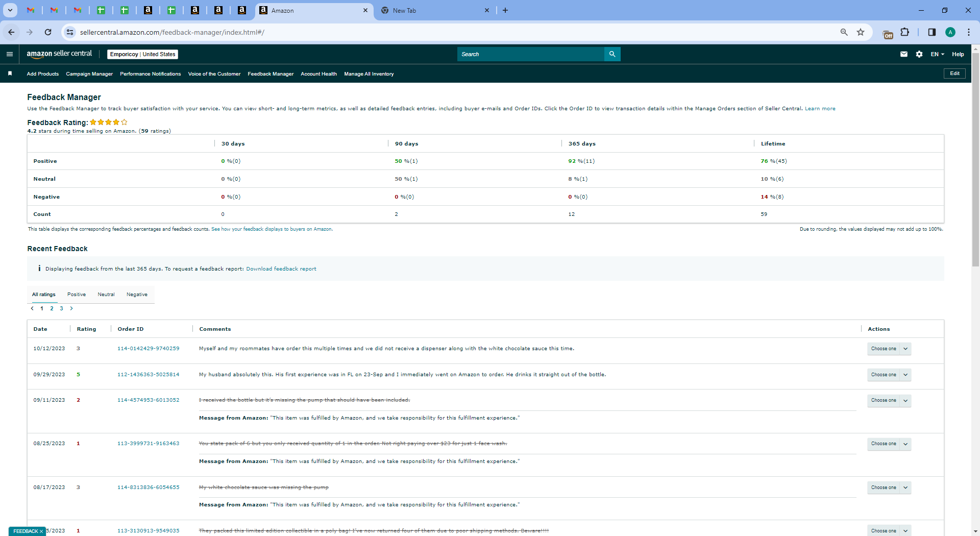This screenshot has width=980, height=536.
Task: Open Choose one for order 114-4574953-6013052
Action: pyautogui.click(x=889, y=401)
